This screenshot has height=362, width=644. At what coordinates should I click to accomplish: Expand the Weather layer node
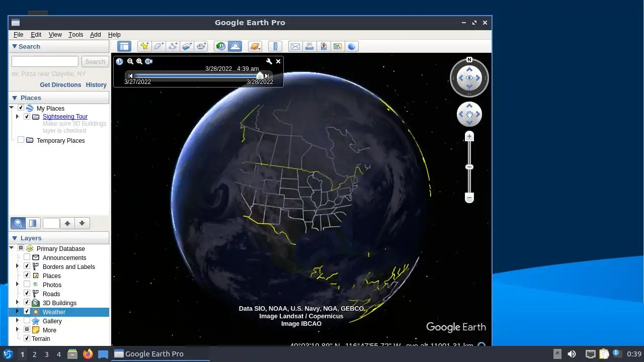18,312
